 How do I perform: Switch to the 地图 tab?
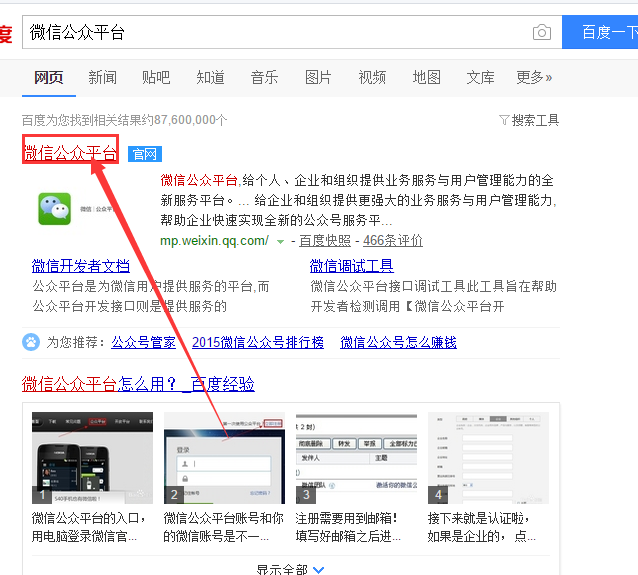pyautogui.click(x=426, y=77)
